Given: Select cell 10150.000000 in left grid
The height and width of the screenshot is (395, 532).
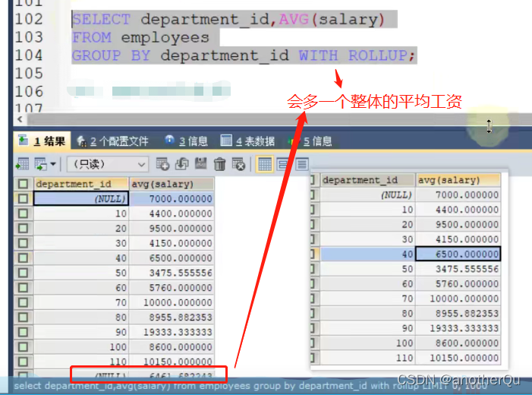Looking at the screenshot, I should [172, 362].
